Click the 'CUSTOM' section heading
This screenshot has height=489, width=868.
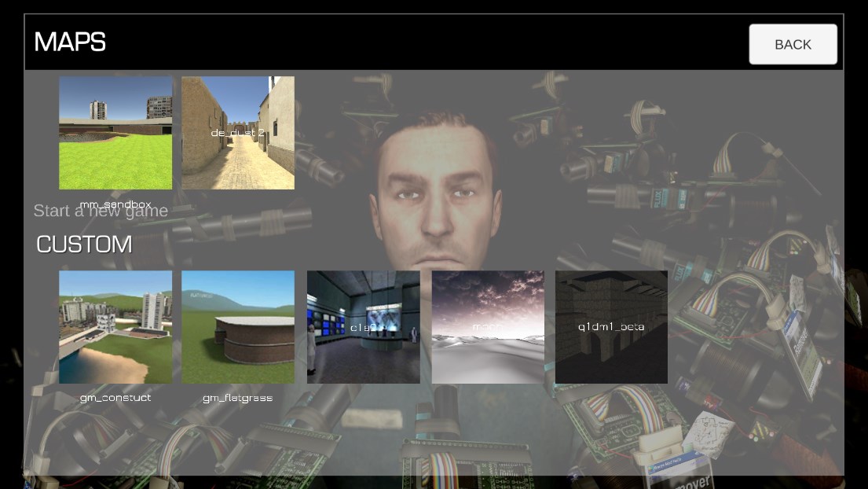click(84, 244)
